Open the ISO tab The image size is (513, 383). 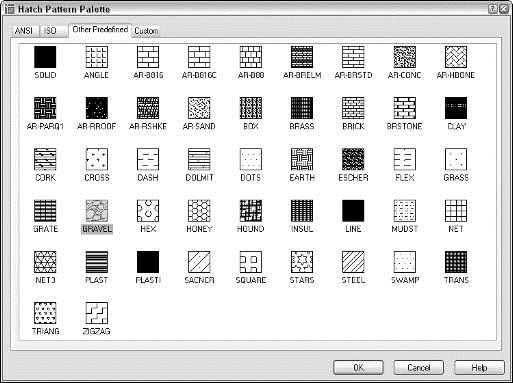(x=50, y=31)
